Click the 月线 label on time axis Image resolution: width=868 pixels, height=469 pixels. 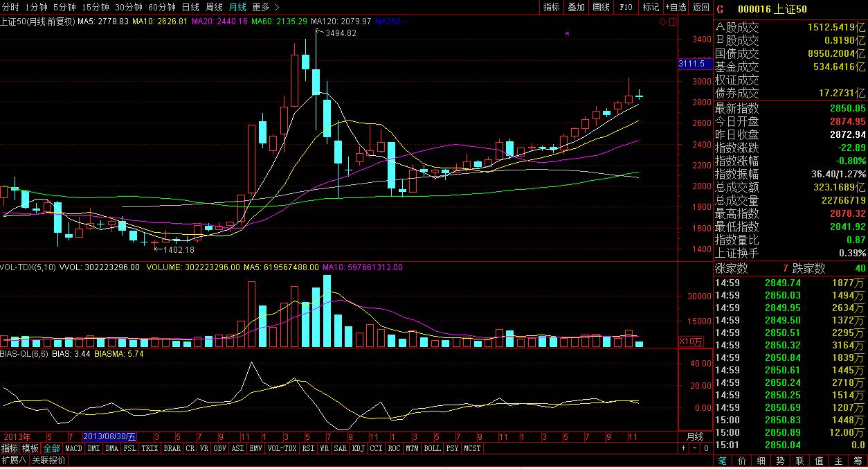click(x=694, y=437)
